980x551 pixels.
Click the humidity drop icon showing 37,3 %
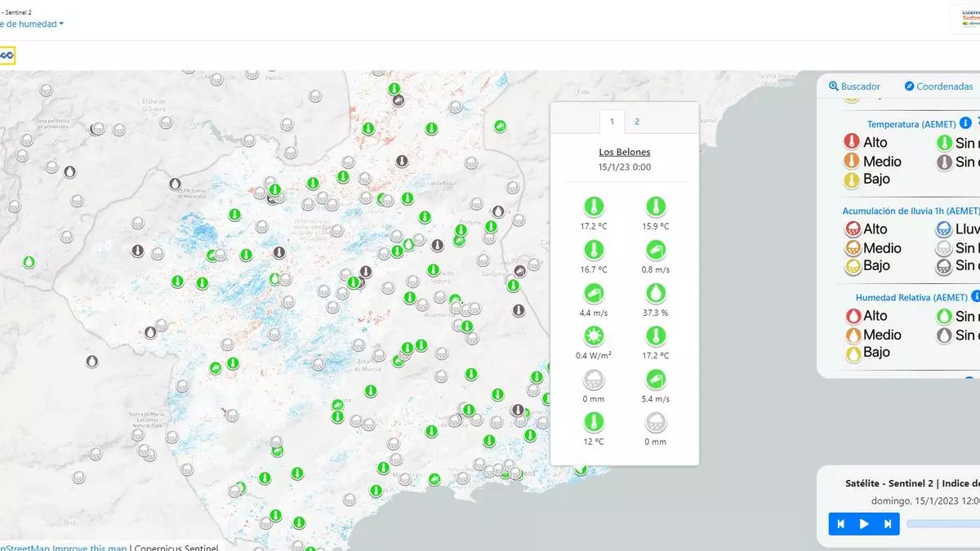click(x=655, y=293)
